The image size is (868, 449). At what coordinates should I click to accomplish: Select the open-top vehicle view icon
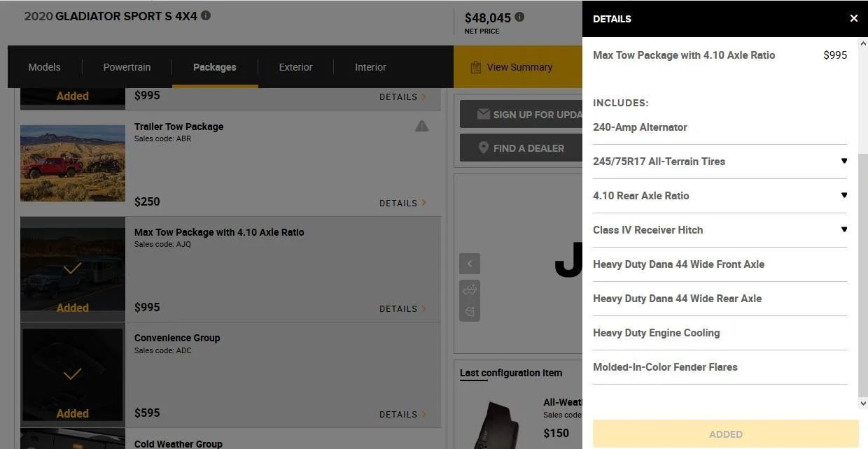470,289
